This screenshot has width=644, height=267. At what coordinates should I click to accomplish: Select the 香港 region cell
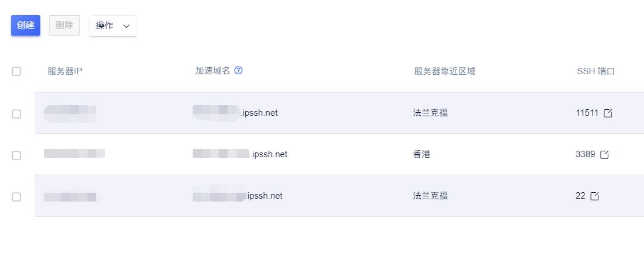click(x=422, y=154)
